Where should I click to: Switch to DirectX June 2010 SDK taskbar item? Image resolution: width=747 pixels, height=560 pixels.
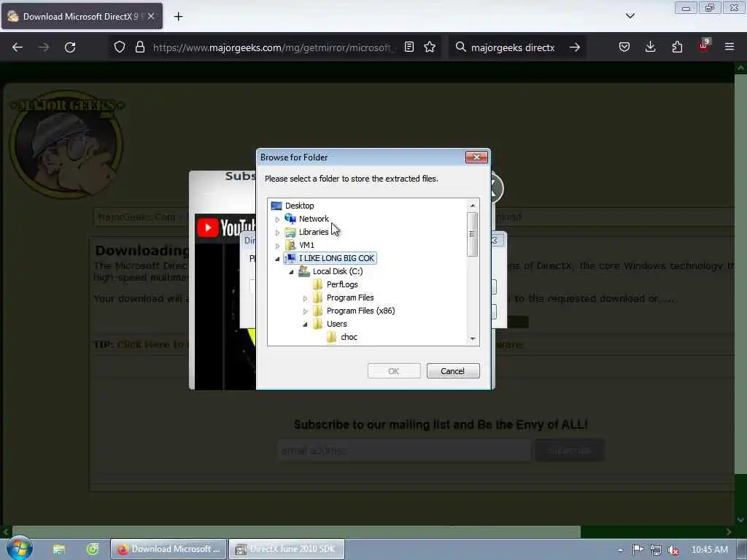point(286,549)
